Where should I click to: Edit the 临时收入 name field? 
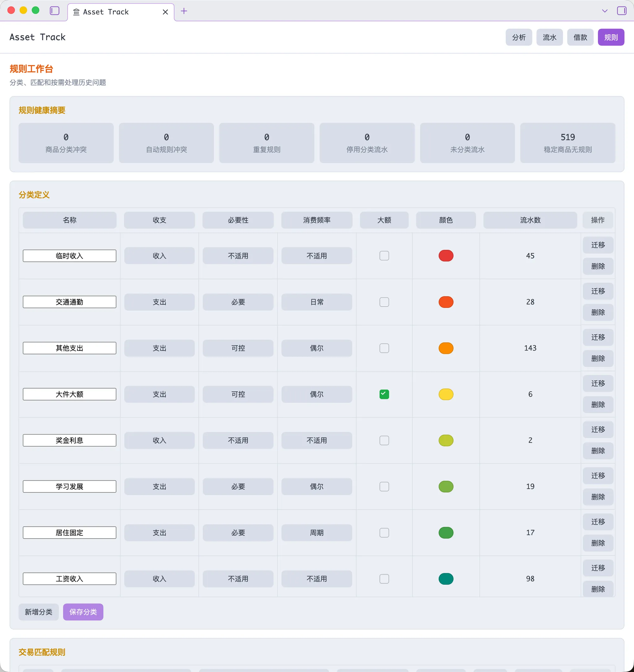(69, 255)
